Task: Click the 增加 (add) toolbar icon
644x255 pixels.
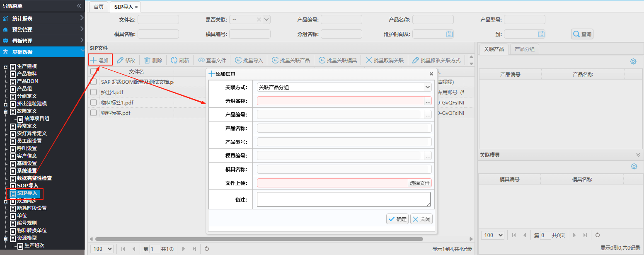Action: [x=94, y=60]
